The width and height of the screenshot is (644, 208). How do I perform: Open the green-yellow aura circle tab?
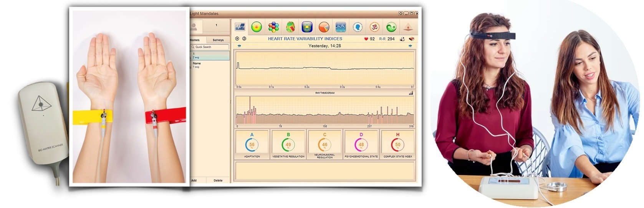[257, 27]
